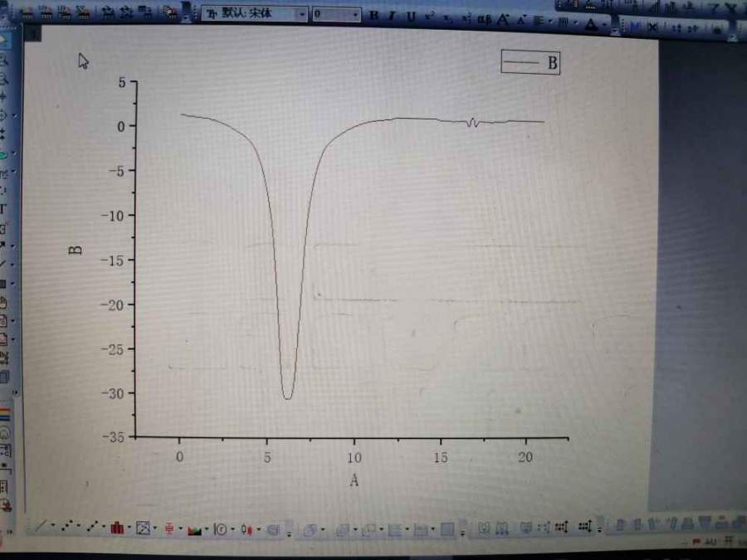Select the Line + Symbol plot button
Viewport: 747px width, 560px height.
click(92, 526)
